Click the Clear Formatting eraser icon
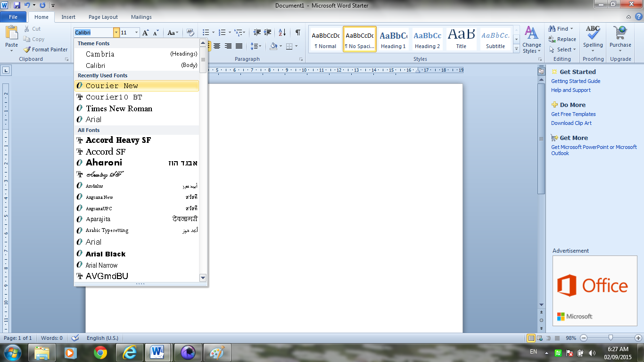Image resolution: width=644 pixels, height=362 pixels. [190, 33]
